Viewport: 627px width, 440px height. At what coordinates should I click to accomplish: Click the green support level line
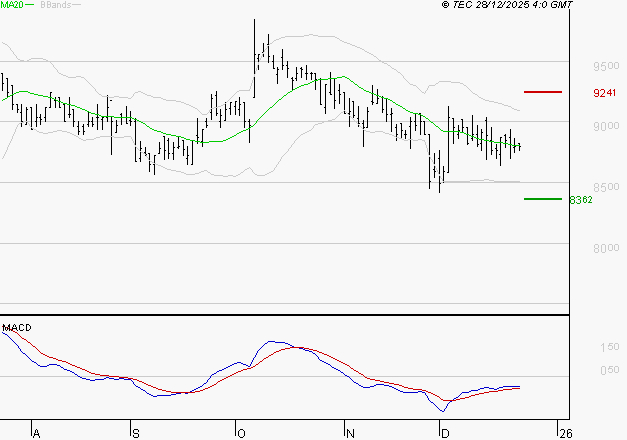click(x=543, y=199)
